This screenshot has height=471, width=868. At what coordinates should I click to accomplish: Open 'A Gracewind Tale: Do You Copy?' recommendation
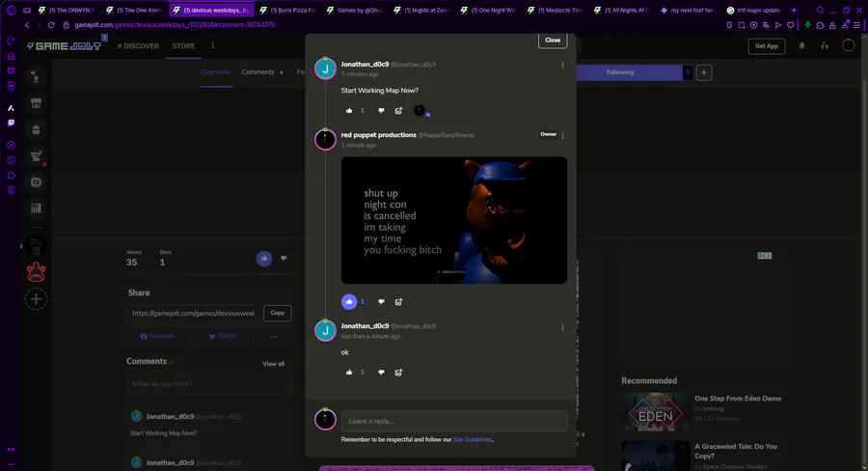pyautogui.click(x=736, y=451)
